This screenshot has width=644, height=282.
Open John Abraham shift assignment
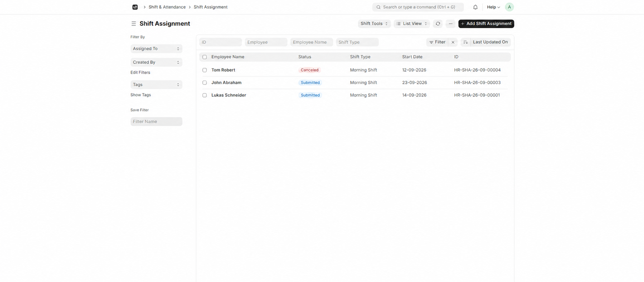point(226,83)
